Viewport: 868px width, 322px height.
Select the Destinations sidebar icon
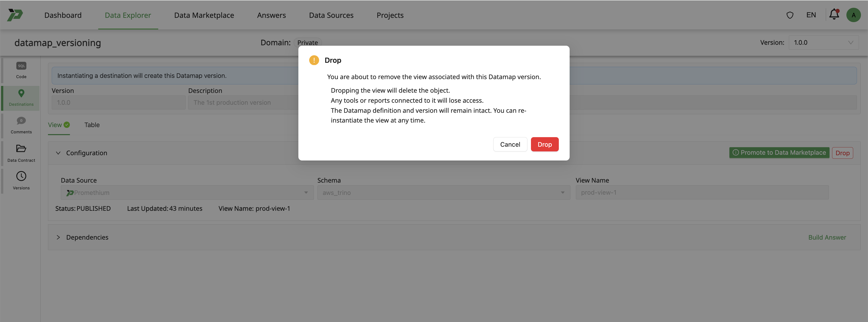(21, 98)
